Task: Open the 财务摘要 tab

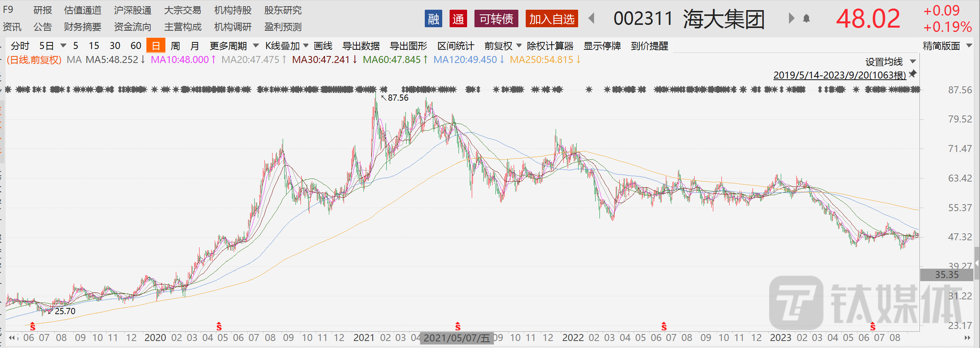Action: tap(82, 27)
